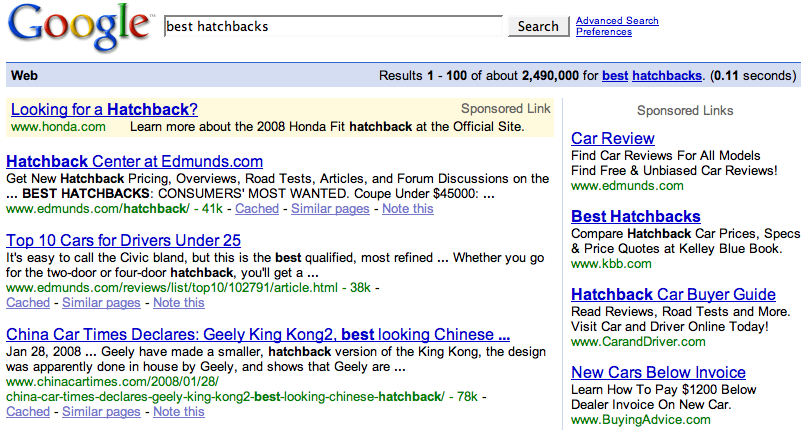Screen dimensions: 803x430
Task: Open Top 10 Cars for Drivers Under 25
Action: 123,240
